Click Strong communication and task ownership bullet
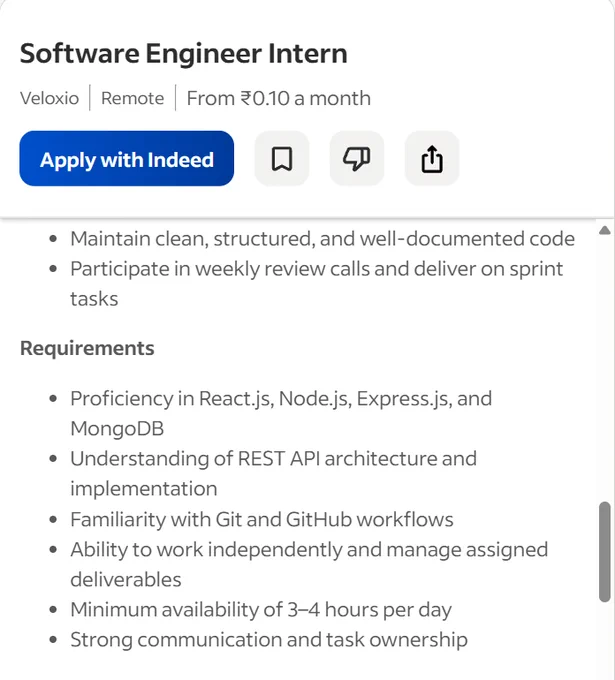The image size is (615, 680). coord(269,640)
